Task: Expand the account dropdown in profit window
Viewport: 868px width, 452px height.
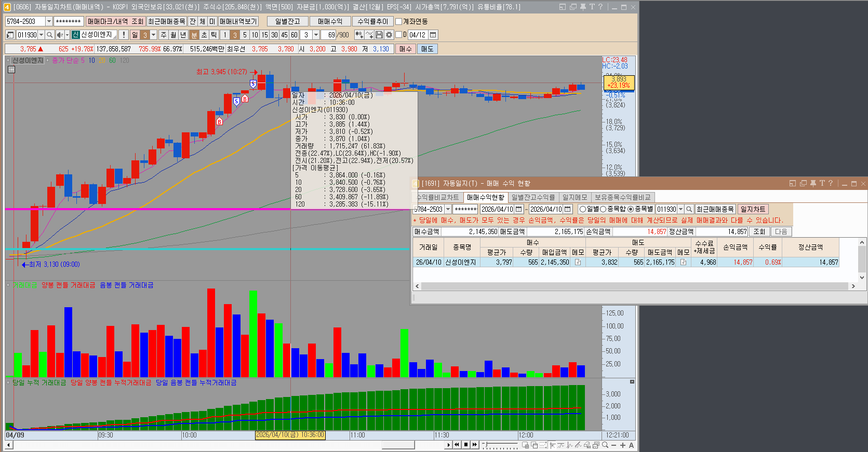Action: 448,209
